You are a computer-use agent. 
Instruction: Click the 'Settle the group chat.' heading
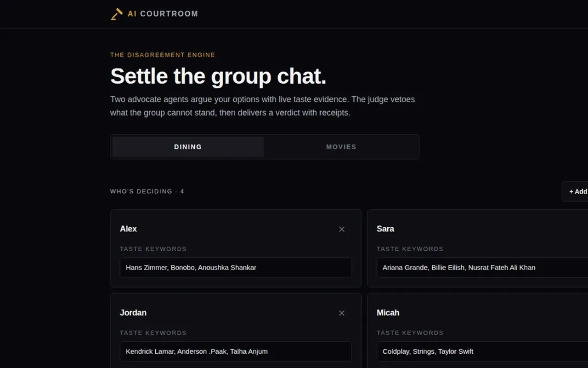pyautogui.click(x=218, y=76)
